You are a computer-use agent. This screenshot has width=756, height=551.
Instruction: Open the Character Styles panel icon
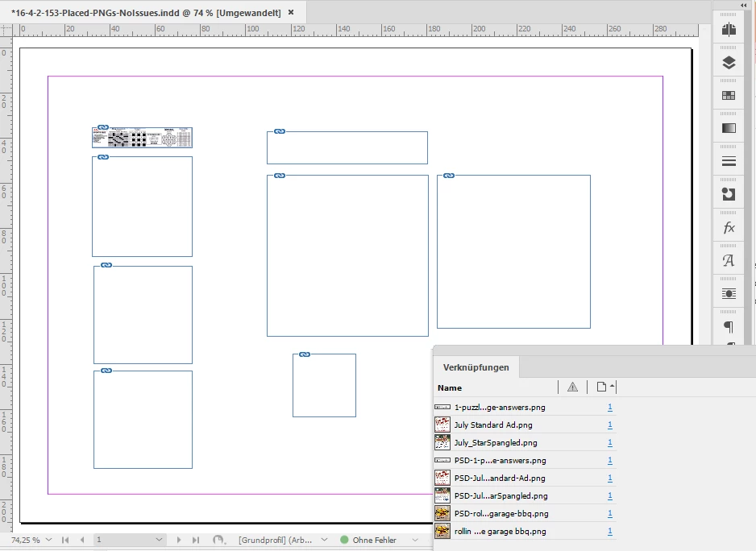pos(729,260)
